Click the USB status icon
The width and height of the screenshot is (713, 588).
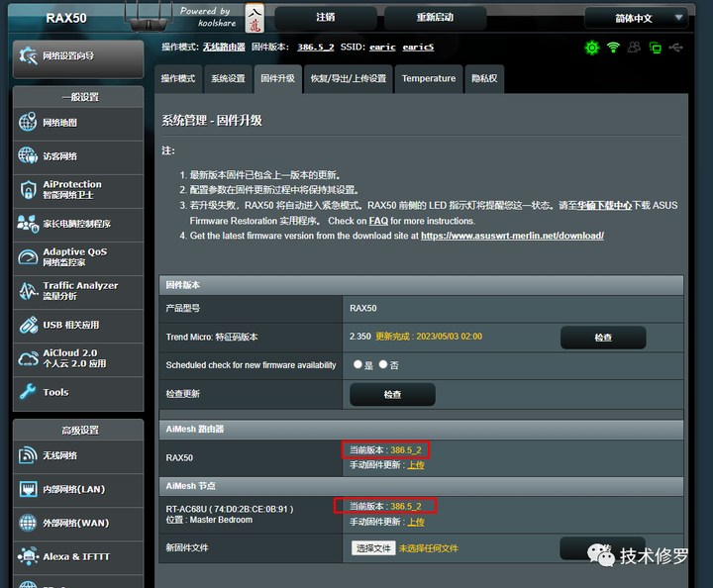coord(676,48)
